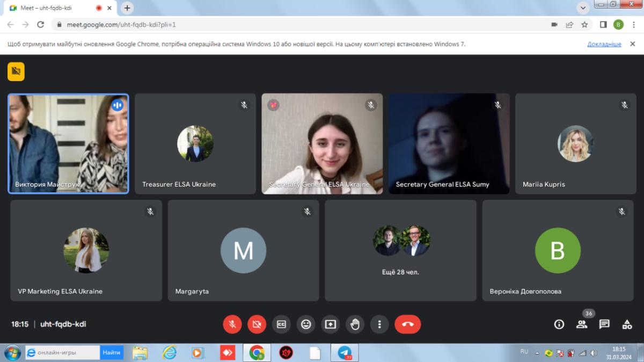Click the speaking indicator on Виктория Майструк tile

coord(117,105)
